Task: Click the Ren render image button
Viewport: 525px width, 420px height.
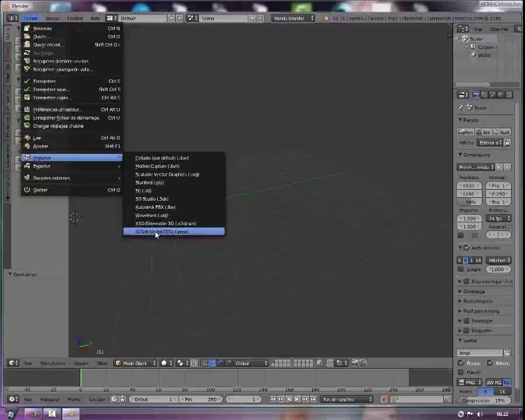Action: click(x=466, y=132)
